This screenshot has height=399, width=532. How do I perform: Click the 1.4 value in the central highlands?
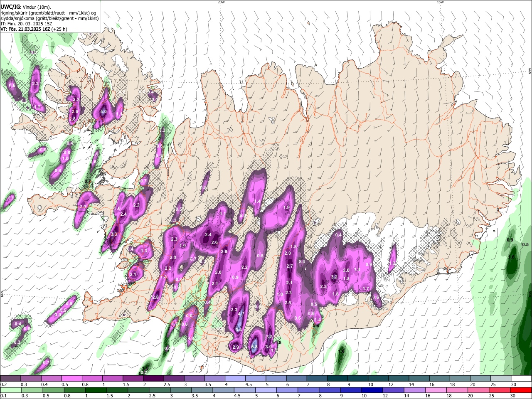click(257, 201)
